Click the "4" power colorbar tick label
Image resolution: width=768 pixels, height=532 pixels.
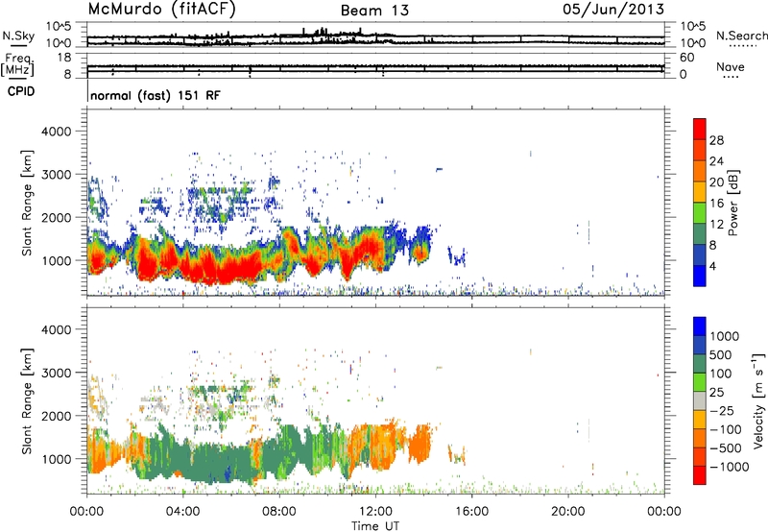tap(712, 266)
